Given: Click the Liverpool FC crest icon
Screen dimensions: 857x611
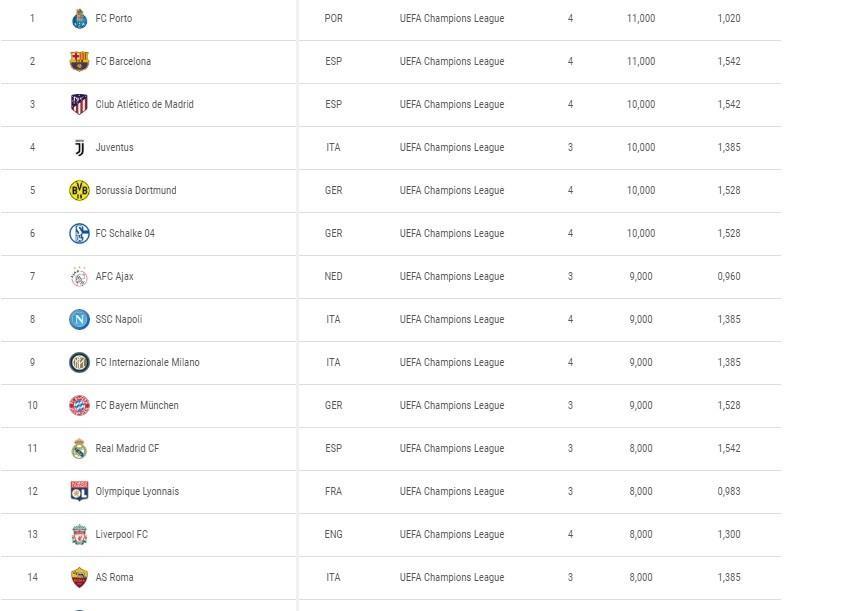Looking at the screenshot, I should [79, 534].
